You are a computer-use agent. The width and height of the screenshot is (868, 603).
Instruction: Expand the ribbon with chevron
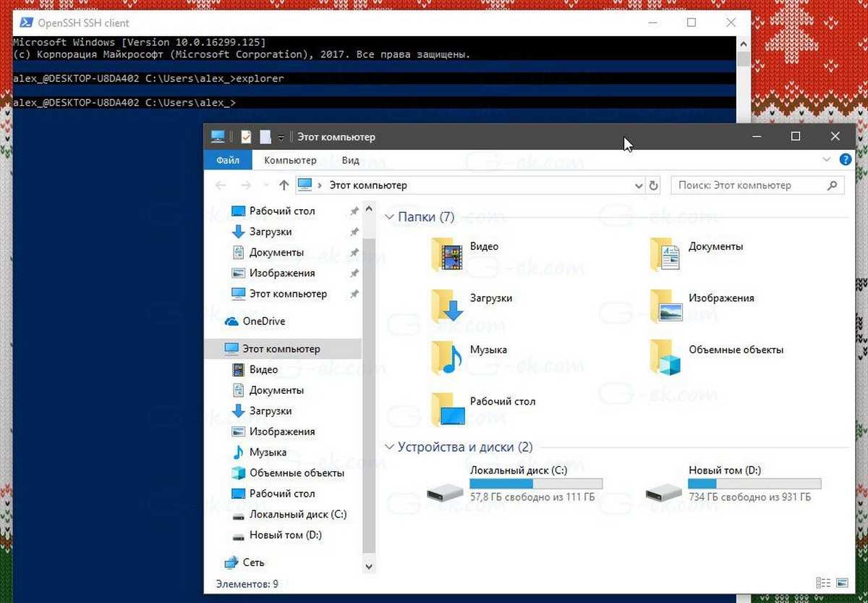pos(827,160)
